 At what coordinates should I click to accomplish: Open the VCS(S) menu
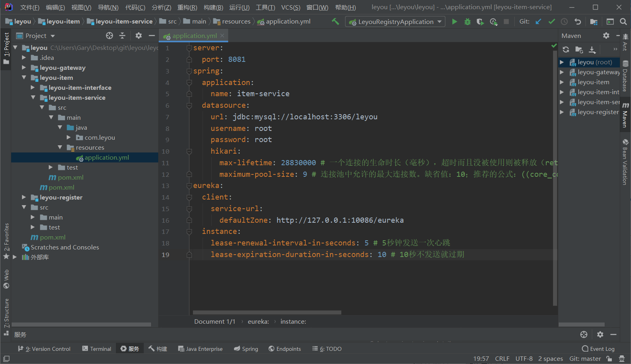click(x=291, y=7)
